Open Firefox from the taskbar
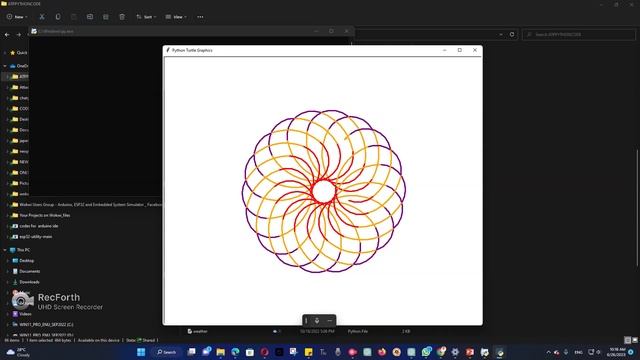This screenshot has width=640, height=360. click(x=382, y=352)
